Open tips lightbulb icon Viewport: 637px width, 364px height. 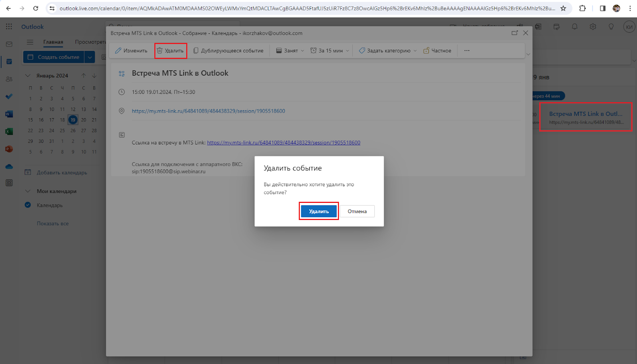(x=611, y=27)
